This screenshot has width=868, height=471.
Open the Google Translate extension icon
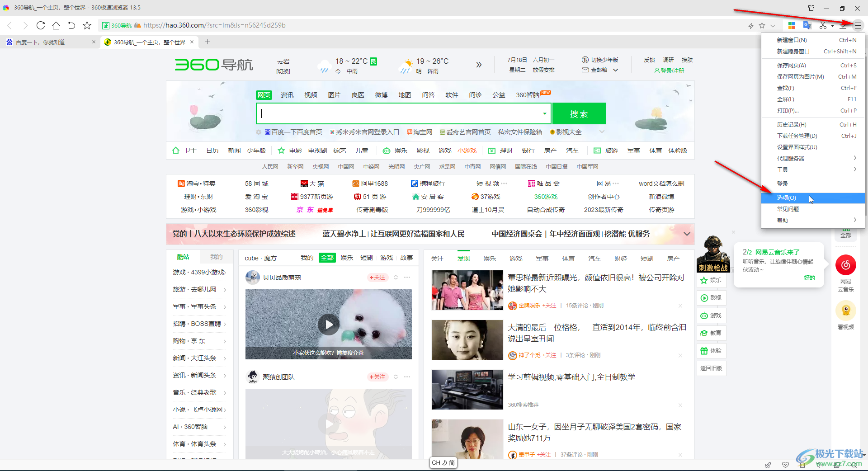[x=807, y=26]
